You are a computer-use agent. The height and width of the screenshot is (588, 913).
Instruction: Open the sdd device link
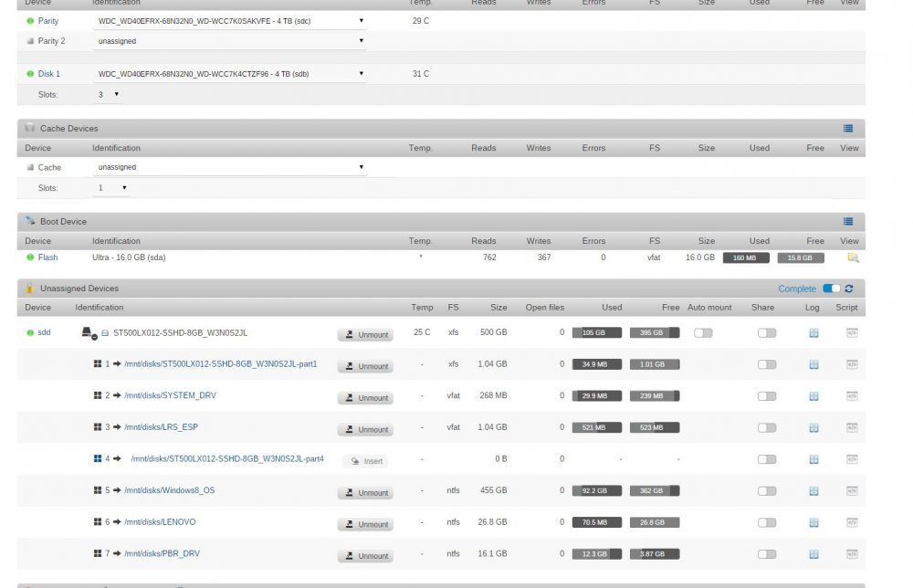tap(44, 332)
